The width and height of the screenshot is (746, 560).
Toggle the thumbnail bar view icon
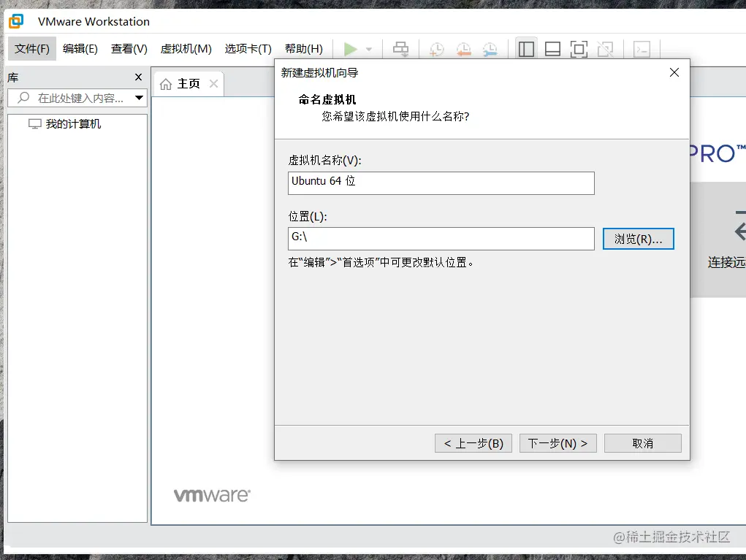(552, 49)
